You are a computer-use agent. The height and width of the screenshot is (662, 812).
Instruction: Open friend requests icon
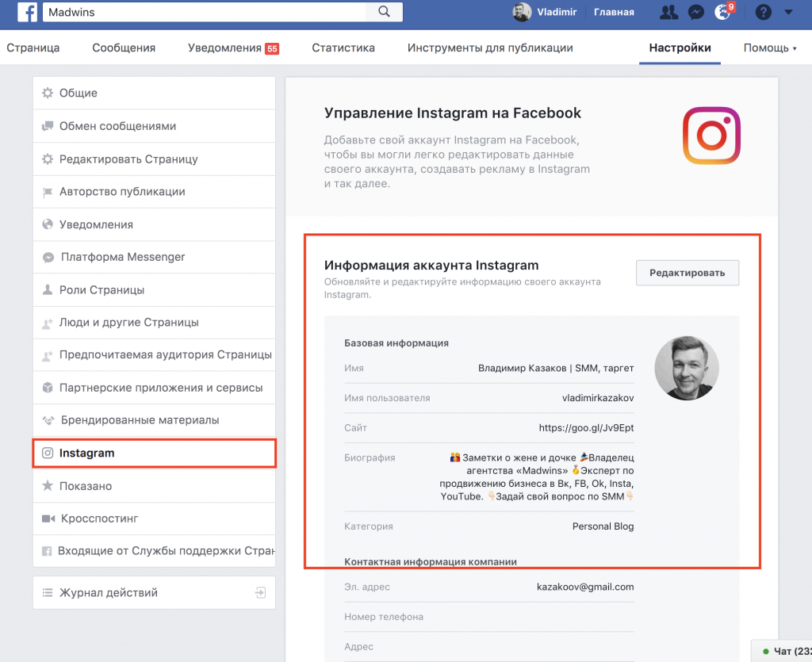(x=668, y=12)
